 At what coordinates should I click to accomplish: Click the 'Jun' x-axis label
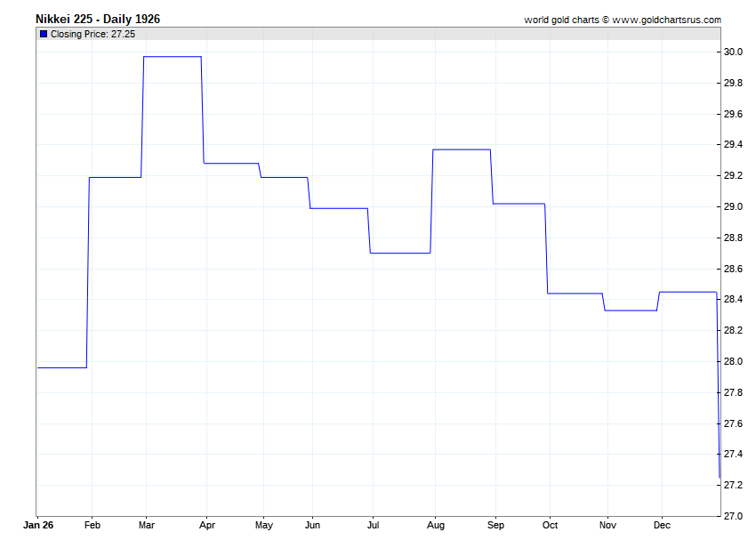pos(312,525)
